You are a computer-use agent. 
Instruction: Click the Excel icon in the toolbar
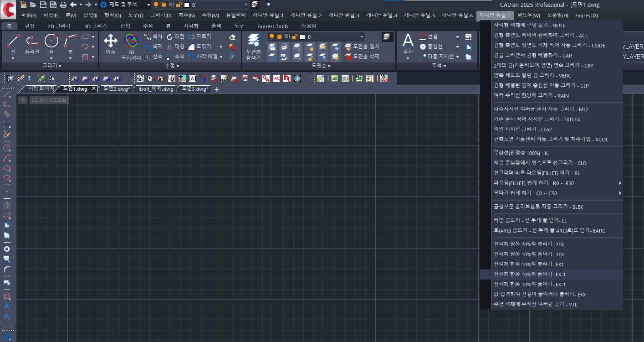334,78
